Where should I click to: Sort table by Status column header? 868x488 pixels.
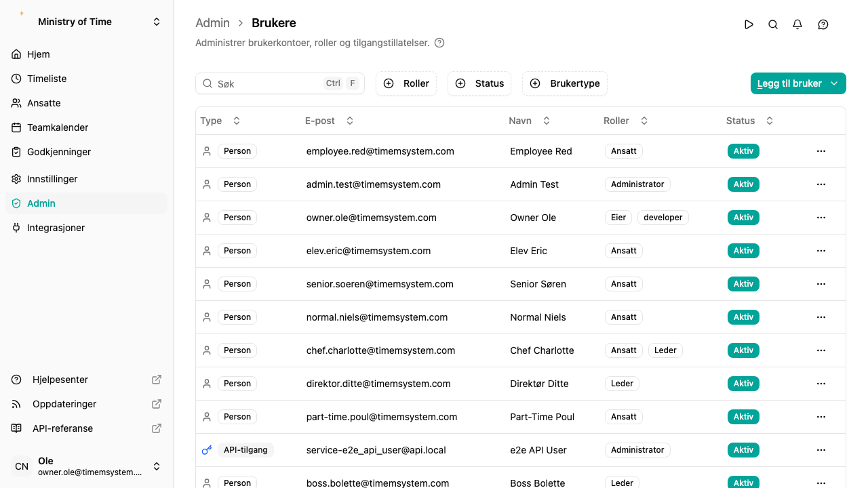750,121
